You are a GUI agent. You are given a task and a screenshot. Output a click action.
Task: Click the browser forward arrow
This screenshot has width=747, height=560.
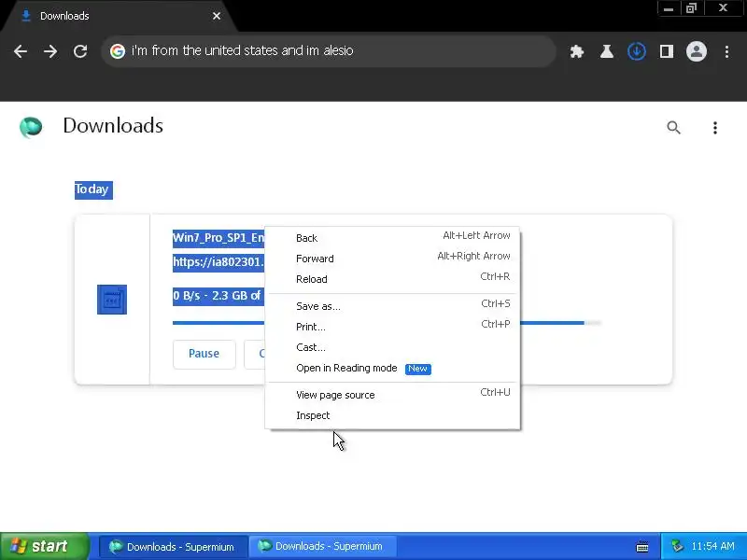pyautogui.click(x=50, y=51)
